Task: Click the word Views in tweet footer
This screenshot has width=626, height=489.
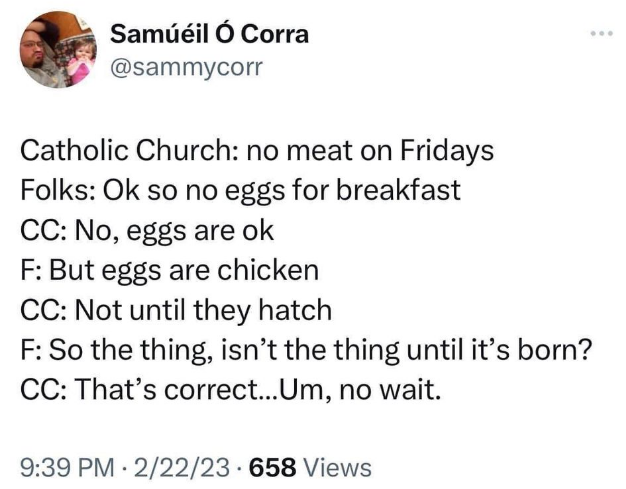Action: coord(336,466)
